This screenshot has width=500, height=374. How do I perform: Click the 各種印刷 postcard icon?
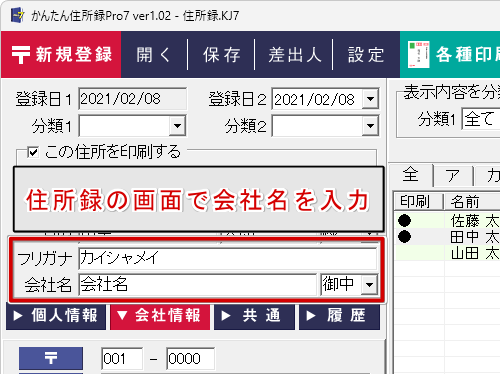419,54
